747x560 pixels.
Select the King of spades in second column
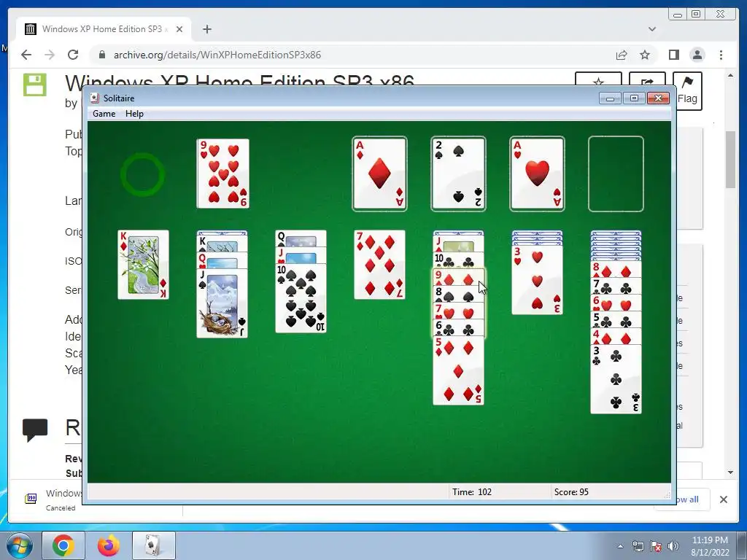pyautogui.click(x=222, y=244)
